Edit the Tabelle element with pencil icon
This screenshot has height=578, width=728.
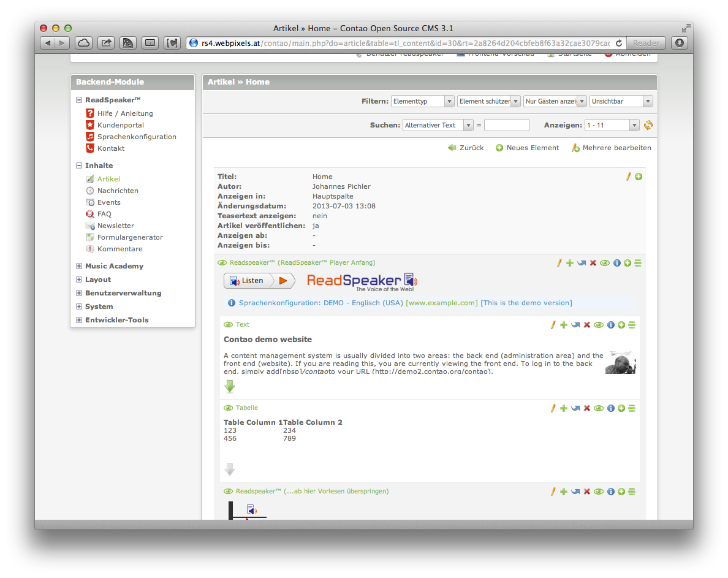point(553,409)
